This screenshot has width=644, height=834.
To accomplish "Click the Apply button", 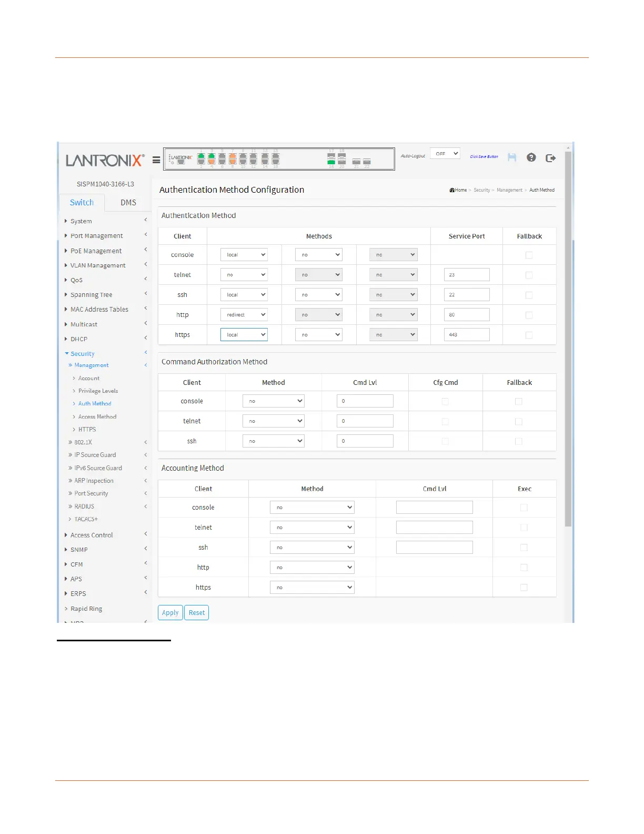I will pos(170,613).
